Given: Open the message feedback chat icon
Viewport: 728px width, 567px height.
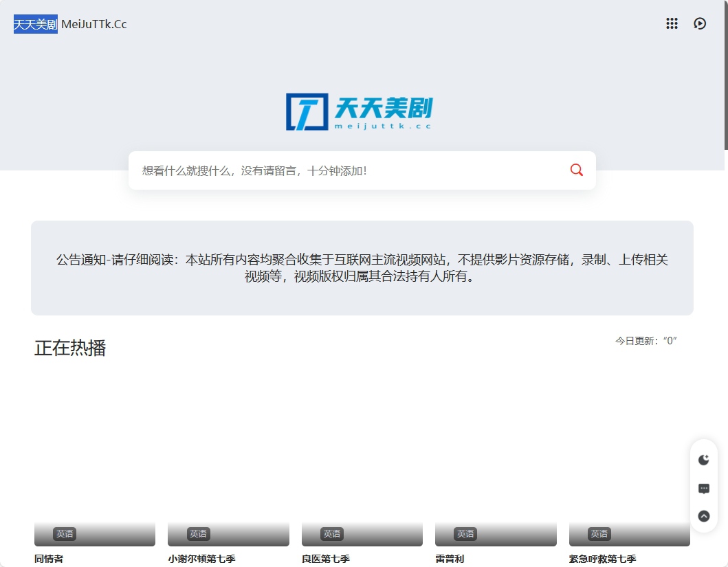Looking at the screenshot, I should point(703,489).
